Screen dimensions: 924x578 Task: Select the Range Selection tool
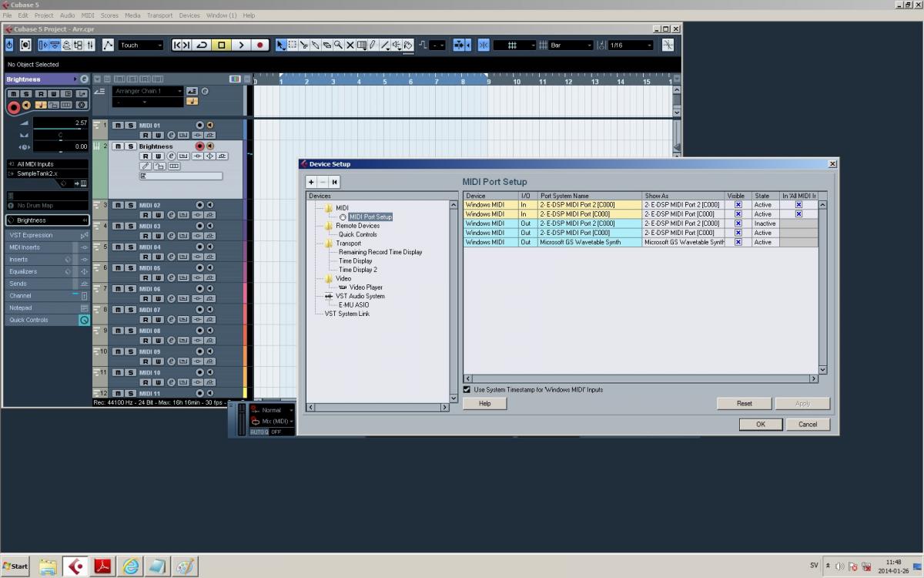click(293, 45)
